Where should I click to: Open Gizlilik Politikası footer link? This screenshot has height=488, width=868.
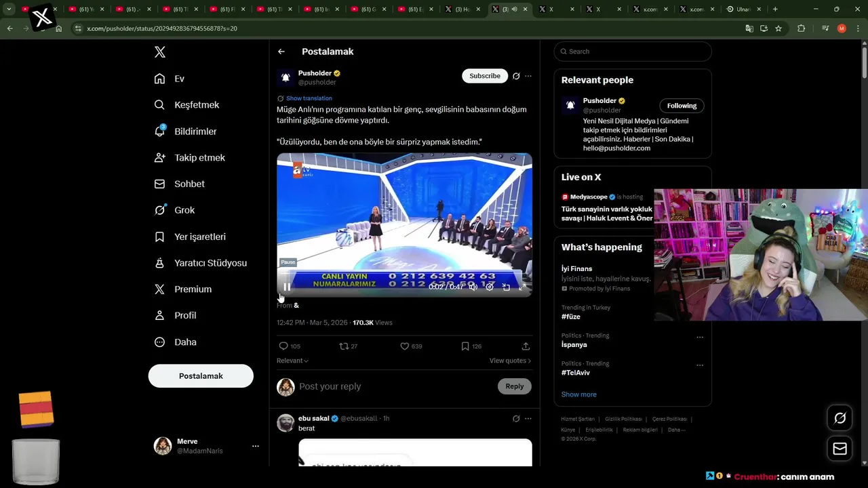(623, 419)
